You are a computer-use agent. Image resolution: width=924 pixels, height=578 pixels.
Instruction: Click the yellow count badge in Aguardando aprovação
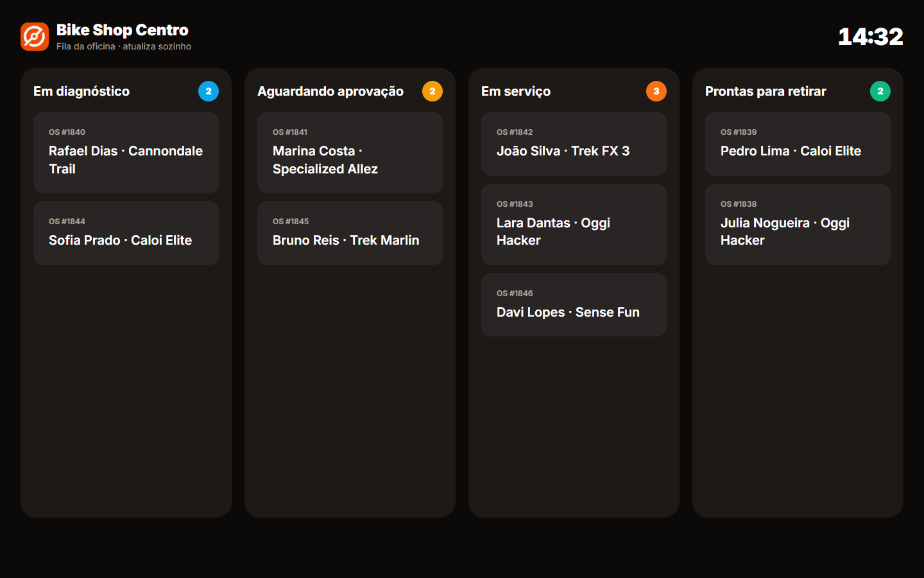pyautogui.click(x=432, y=91)
